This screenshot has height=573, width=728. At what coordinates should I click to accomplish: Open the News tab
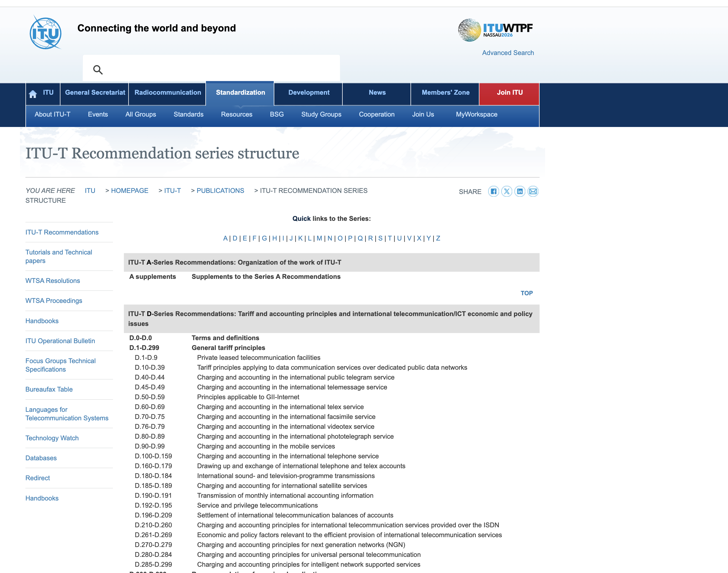point(377,92)
